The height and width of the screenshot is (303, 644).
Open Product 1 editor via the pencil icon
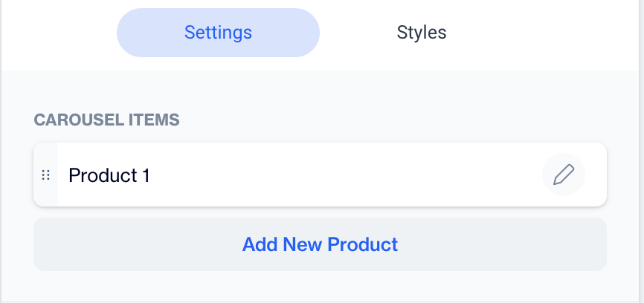tap(564, 175)
